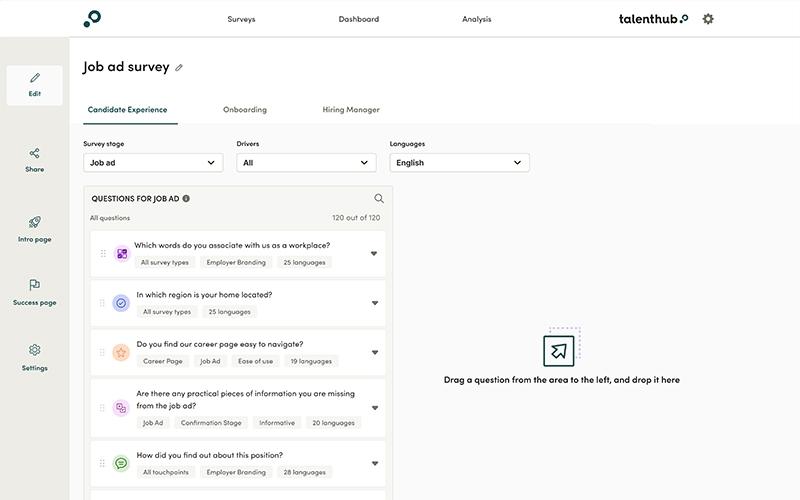Grab the drag handle of the workplace words question
800x500 pixels.
pyautogui.click(x=103, y=254)
